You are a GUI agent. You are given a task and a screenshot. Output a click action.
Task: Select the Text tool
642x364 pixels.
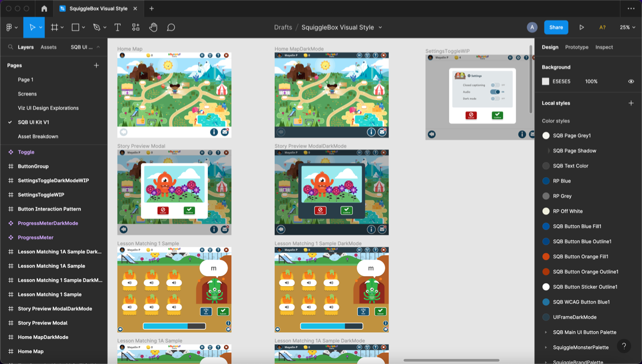[x=118, y=27]
